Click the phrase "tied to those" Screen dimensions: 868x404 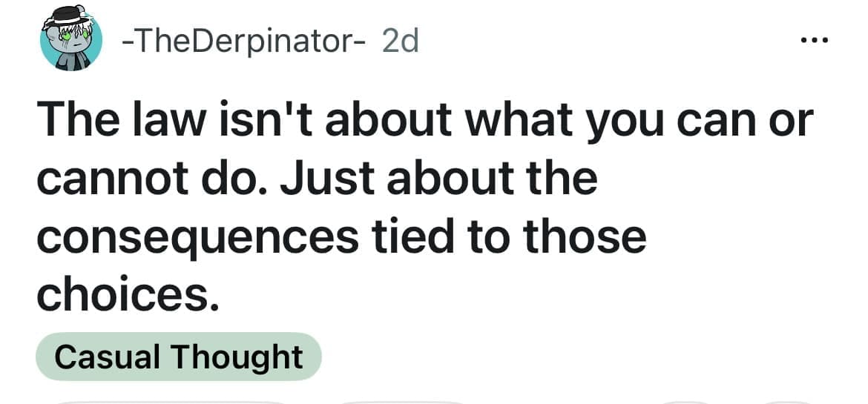pos(504,237)
